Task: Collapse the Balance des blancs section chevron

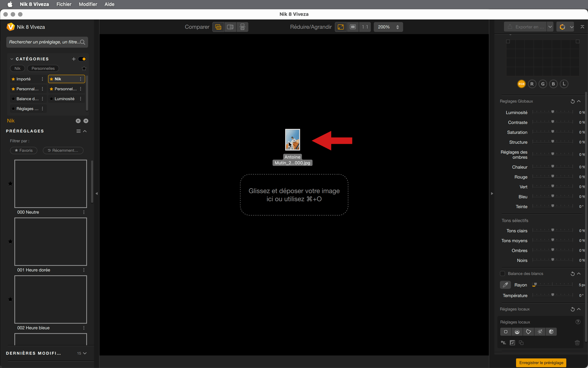Action: pos(579,274)
